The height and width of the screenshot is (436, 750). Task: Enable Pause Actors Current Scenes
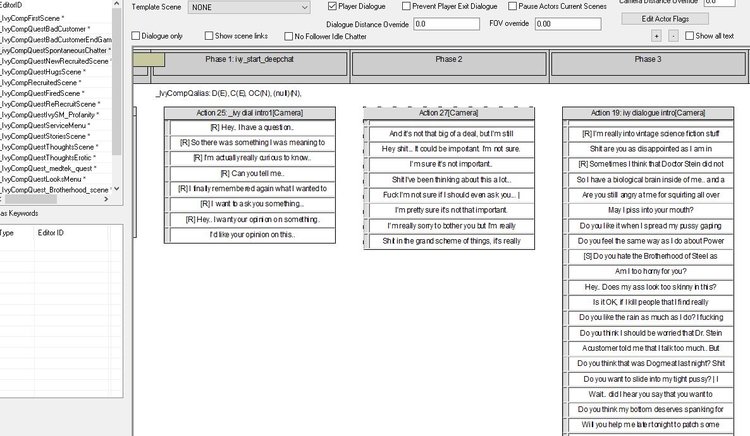coord(512,6)
